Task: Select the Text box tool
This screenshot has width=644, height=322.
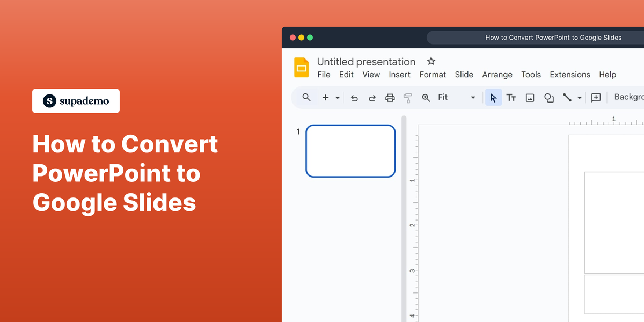Action: click(x=511, y=98)
